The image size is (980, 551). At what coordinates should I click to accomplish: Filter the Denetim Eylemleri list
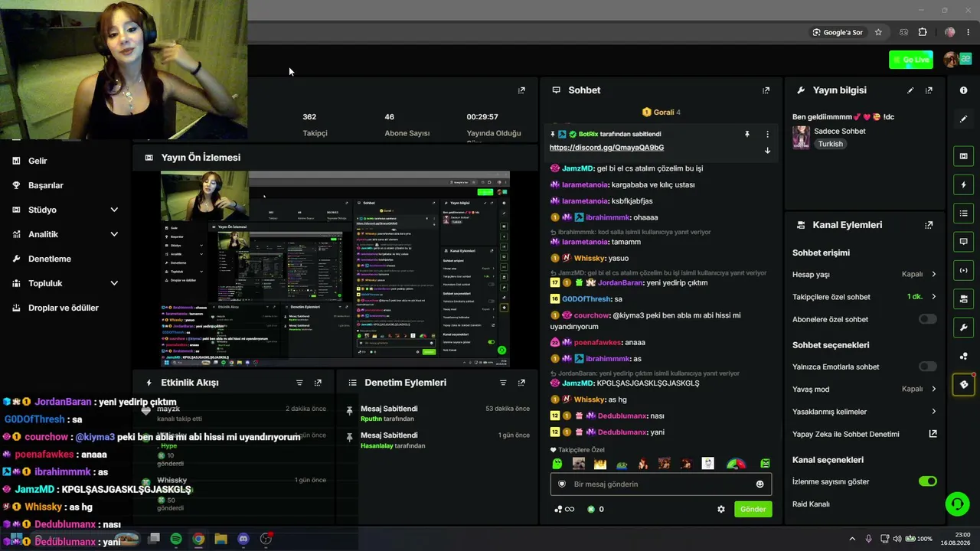coord(503,383)
